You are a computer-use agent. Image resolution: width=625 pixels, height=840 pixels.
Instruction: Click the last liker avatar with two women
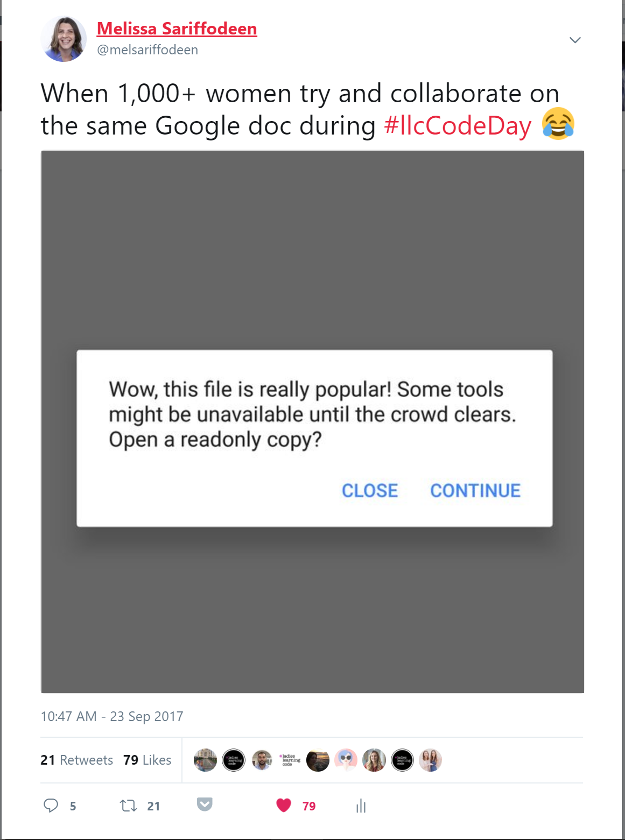(x=430, y=760)
